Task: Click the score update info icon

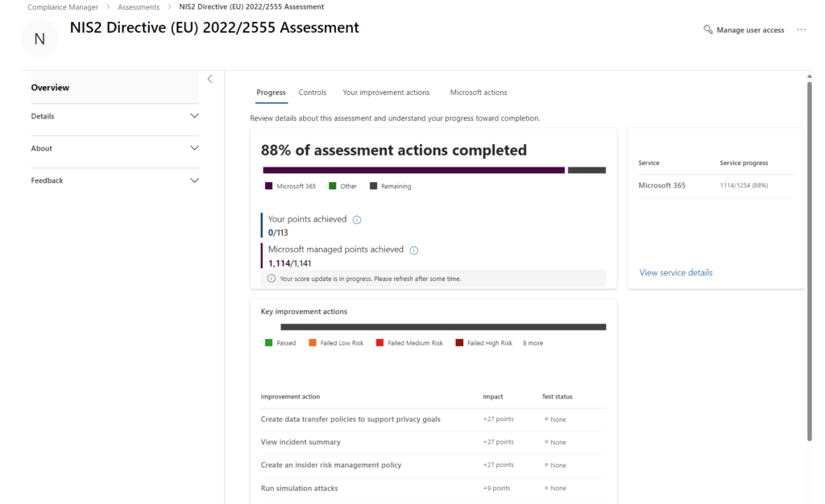Action: tap(272, 279)
